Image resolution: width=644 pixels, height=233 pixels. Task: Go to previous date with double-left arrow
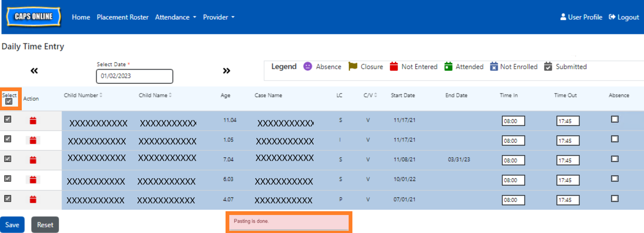click(x=34, y=71)
